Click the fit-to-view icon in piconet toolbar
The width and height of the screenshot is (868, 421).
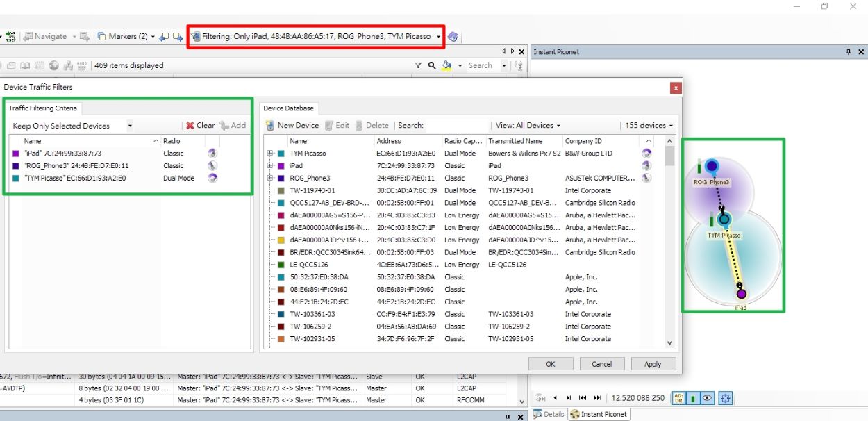[x=726, y=398]
